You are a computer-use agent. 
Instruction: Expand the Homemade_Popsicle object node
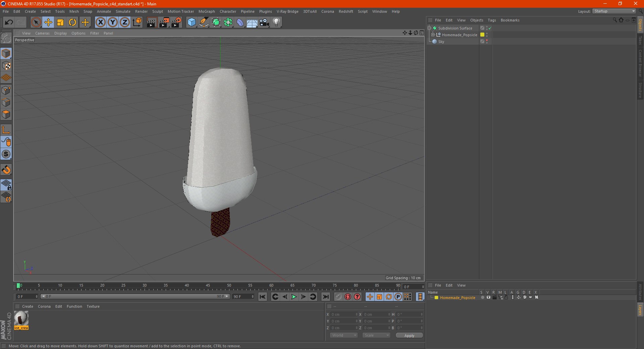click(x=433, y=35)
